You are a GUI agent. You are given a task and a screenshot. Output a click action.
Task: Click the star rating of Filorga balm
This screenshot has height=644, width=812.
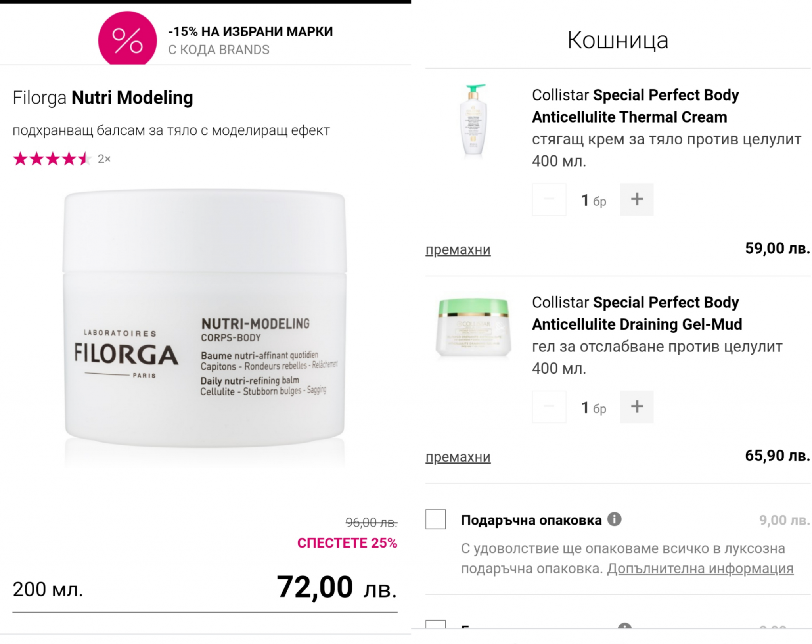click(52, 159)
